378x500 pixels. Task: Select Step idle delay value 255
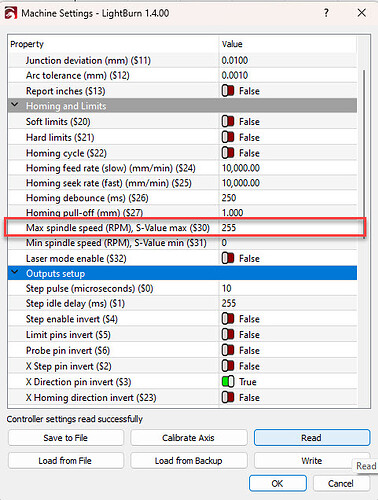229,303
